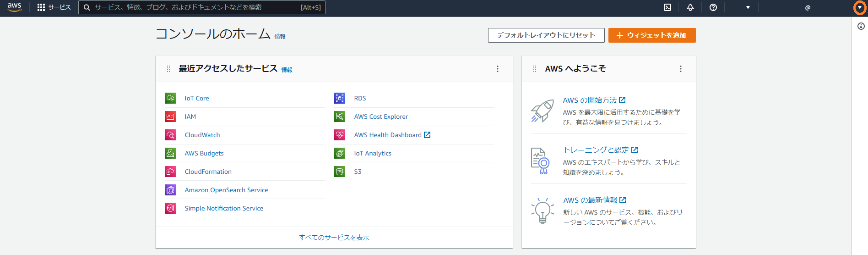Expand the orange-circled dropdown at top right
Image resolution: width=868 pixels, height=255 pixels.
[x=860, y=7]
